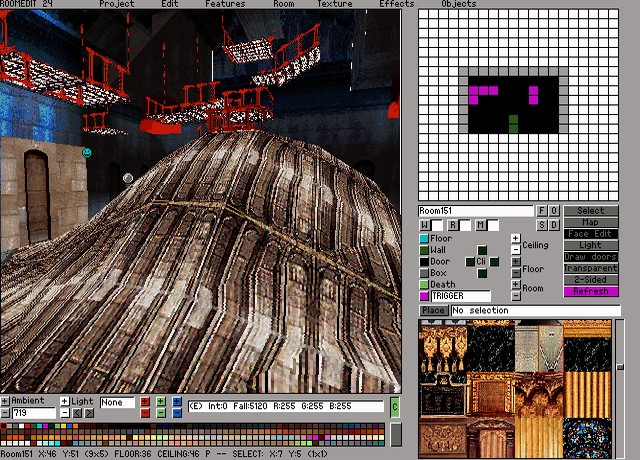The width and height of the screenshot is (640, 460).
Task: Select the cyan Floor type square
Action: 424,239
